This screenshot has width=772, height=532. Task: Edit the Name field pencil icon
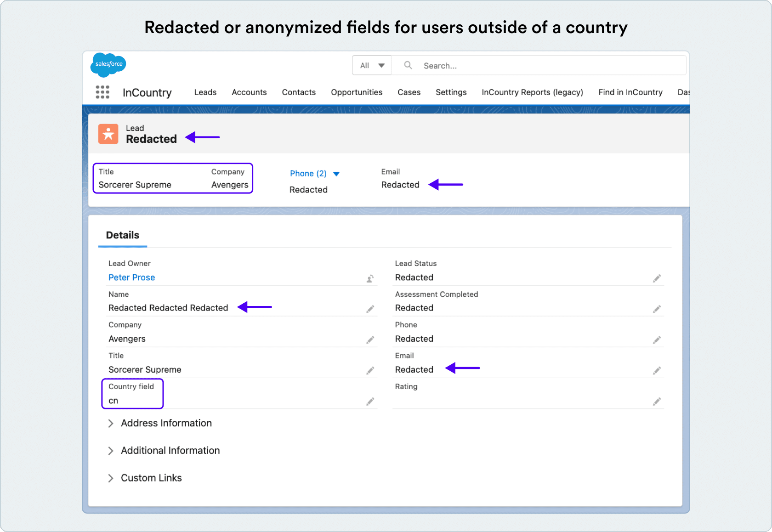(370, 309)
